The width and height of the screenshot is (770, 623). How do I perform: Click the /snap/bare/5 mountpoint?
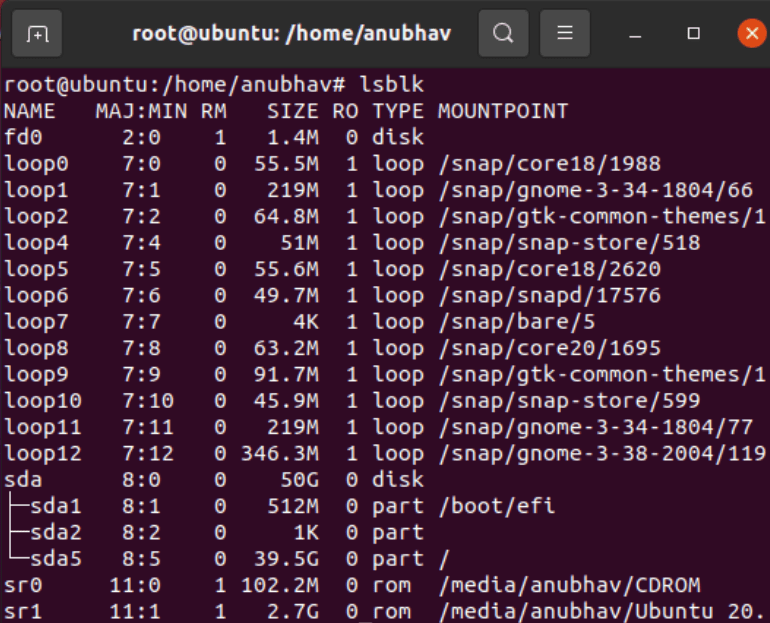[x=517, y=322]
